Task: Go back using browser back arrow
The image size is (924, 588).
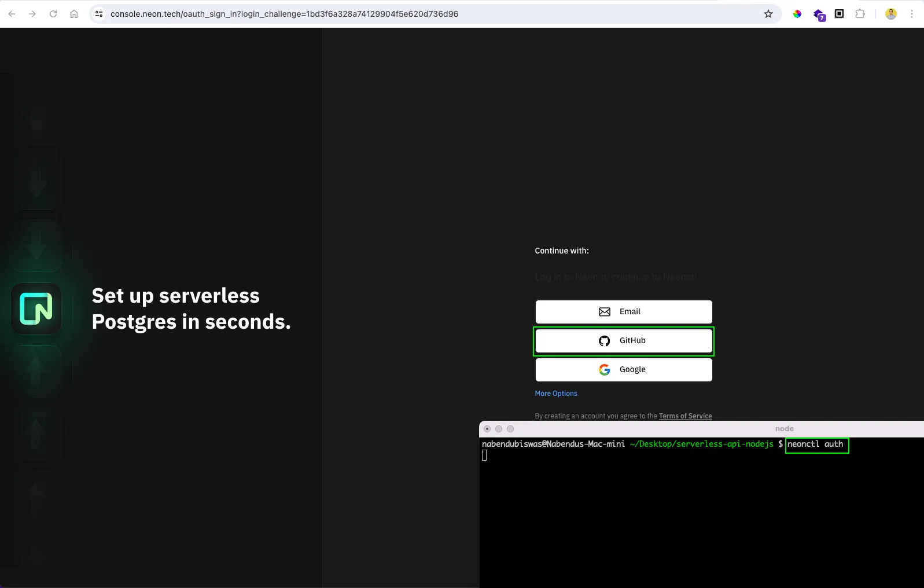Action: [x=12, y=14]
